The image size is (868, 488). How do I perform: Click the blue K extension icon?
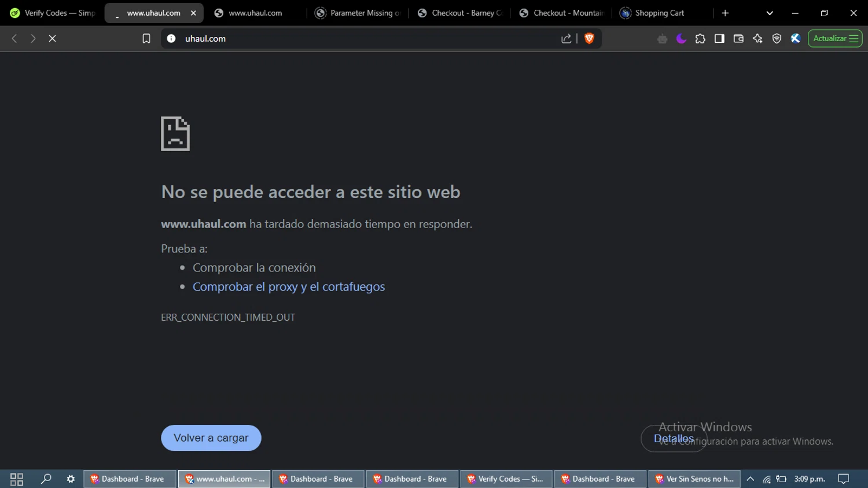point(796,38)
